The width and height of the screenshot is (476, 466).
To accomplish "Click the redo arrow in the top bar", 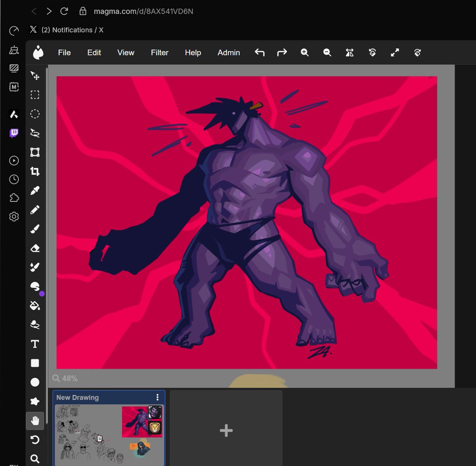I will [282, 52].
